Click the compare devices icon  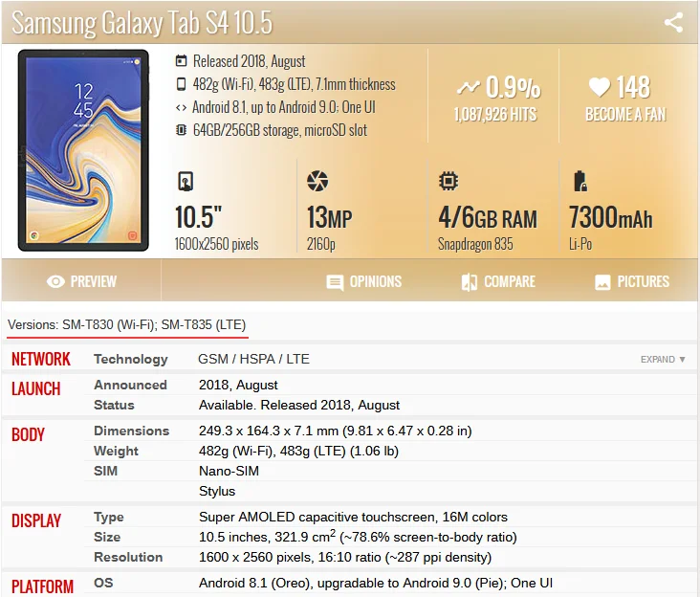(470, 282)
